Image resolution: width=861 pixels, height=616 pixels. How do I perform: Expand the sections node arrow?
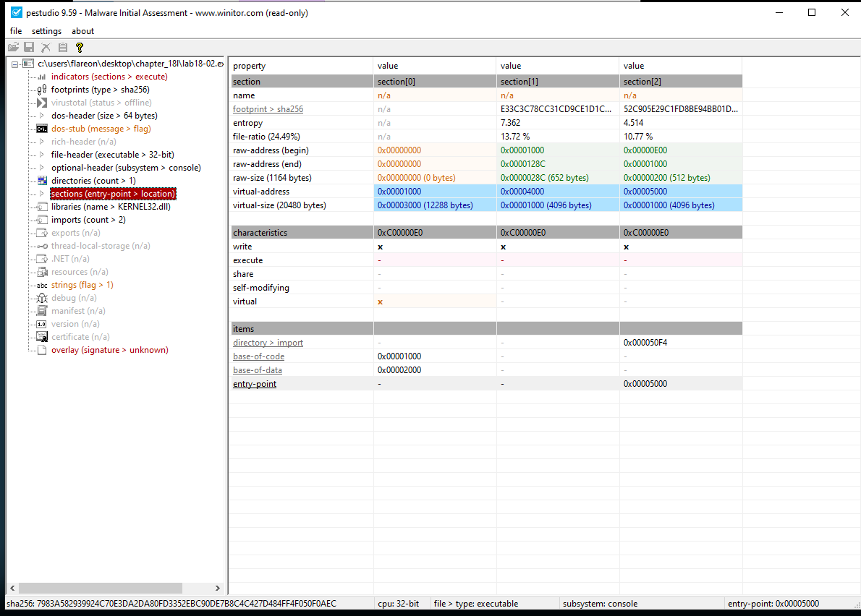coord(42,194)
